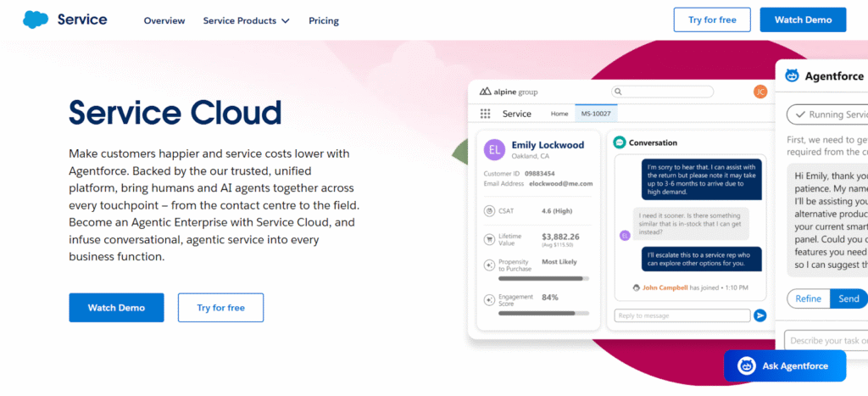Viewport: 868px width, 396px height.
Task: Expand the Service Products dropdown
Action: tap(246, 20)
